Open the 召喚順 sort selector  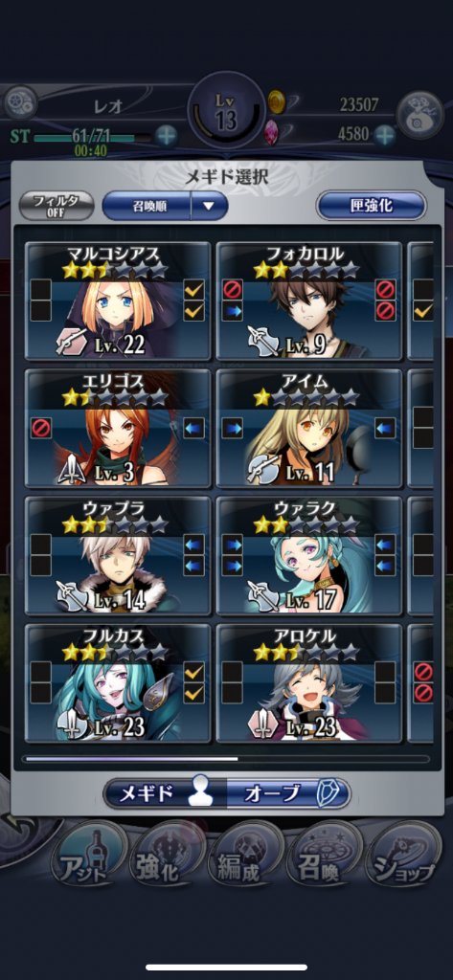(147, 206)
